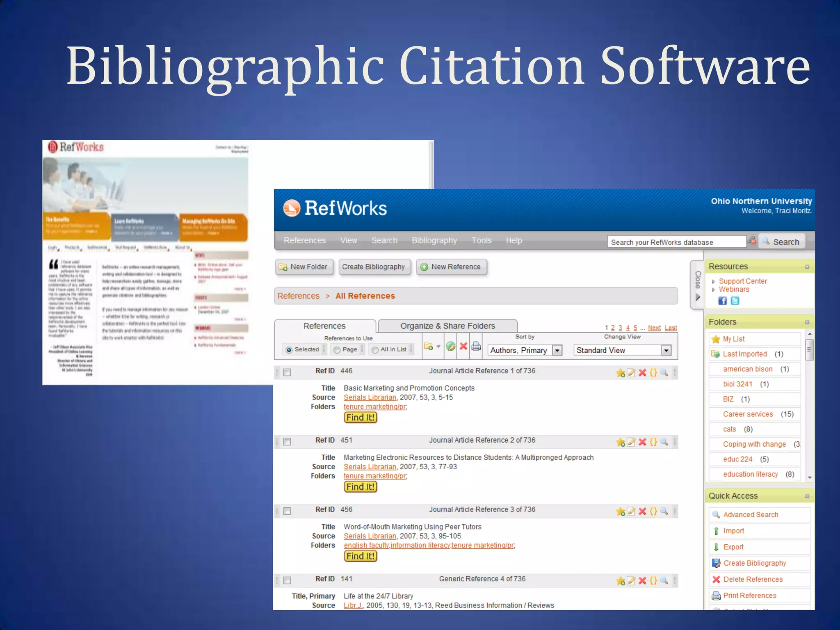The height and width of the screenshot is (630, 840).
Task: Click the Import arrow icon in Quick Access
Action: pyautogui.click(x=716, y=531)
